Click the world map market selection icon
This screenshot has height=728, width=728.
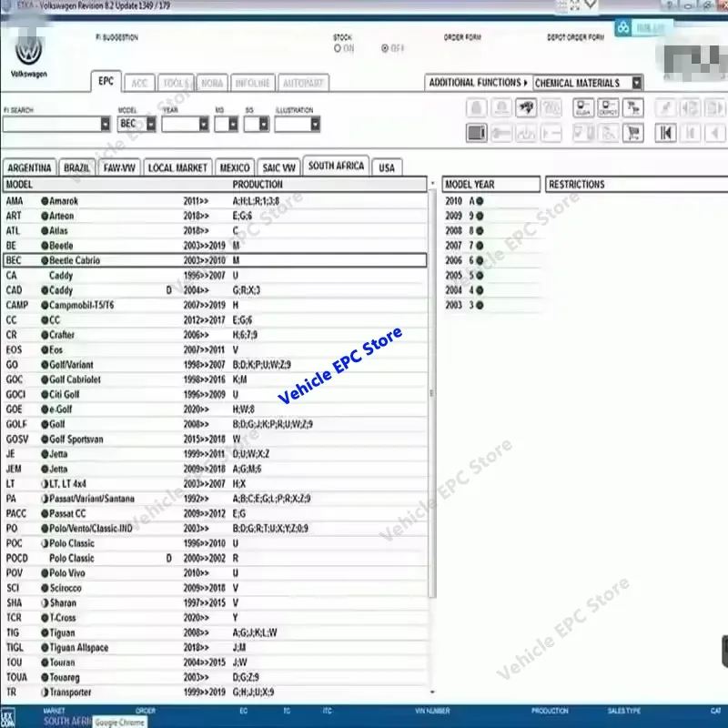pyautogui.click(x=526, y=107)
